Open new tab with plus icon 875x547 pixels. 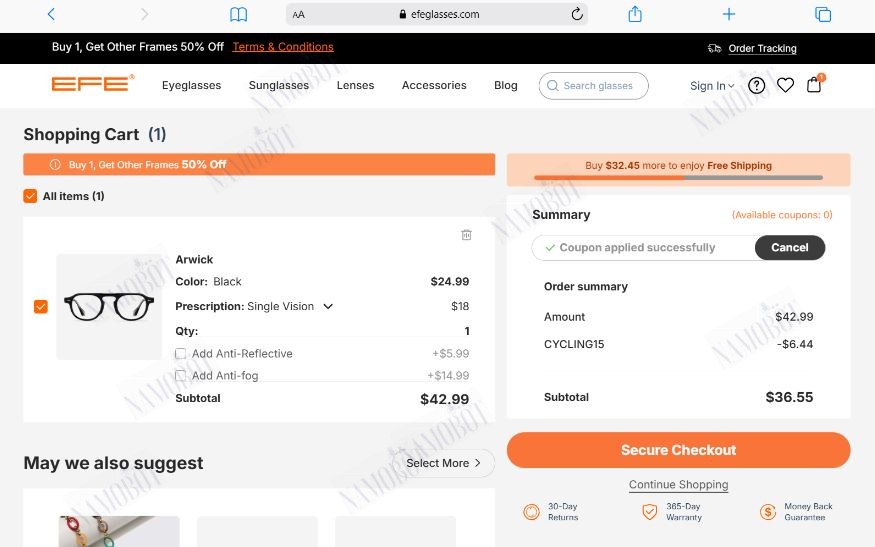728,14
